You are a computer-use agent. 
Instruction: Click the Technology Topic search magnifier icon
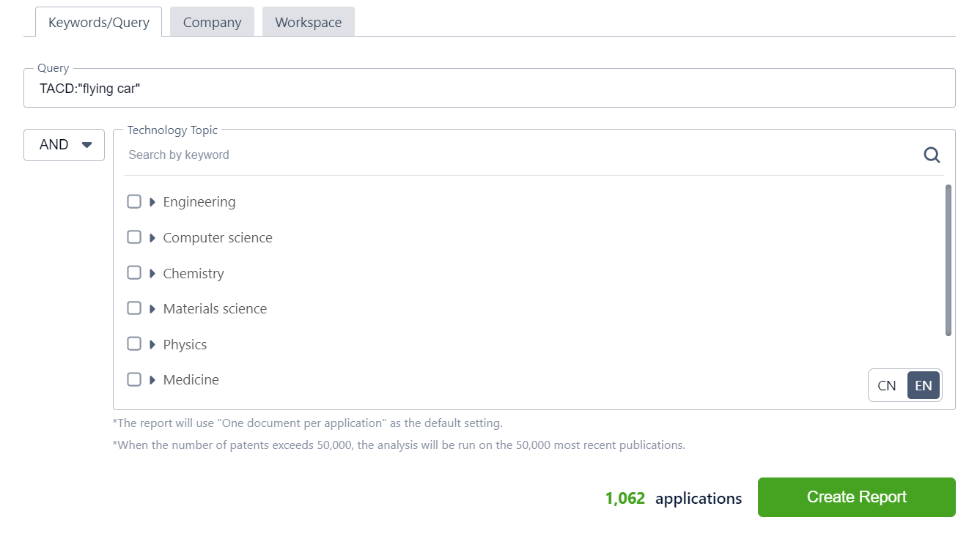(932, 155)
